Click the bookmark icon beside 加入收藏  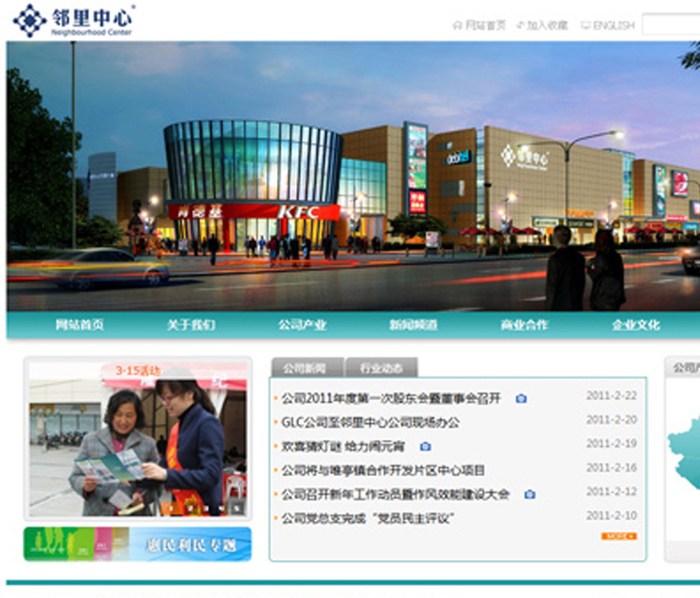520,26
